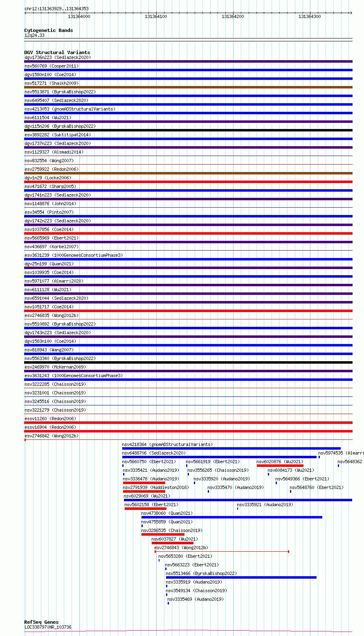Click the red bar under nsv6020876

coord(280,466)
